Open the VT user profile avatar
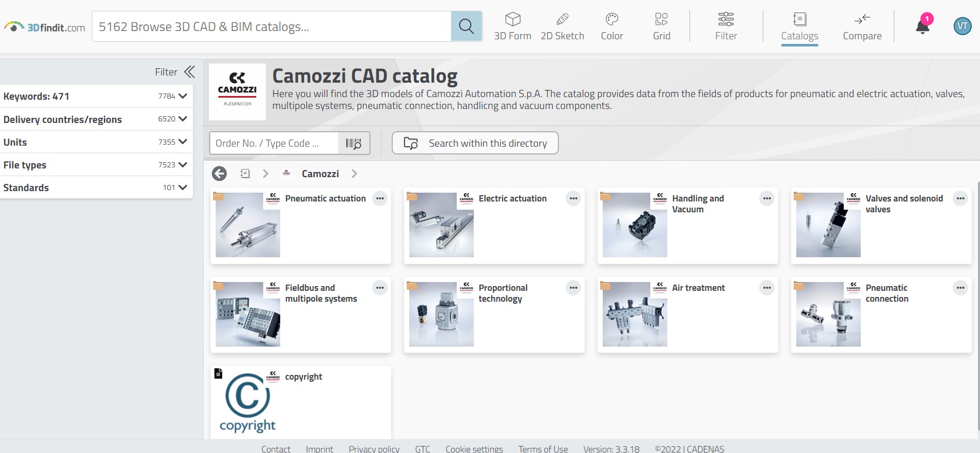980x453 pixels. coord(962,26)
